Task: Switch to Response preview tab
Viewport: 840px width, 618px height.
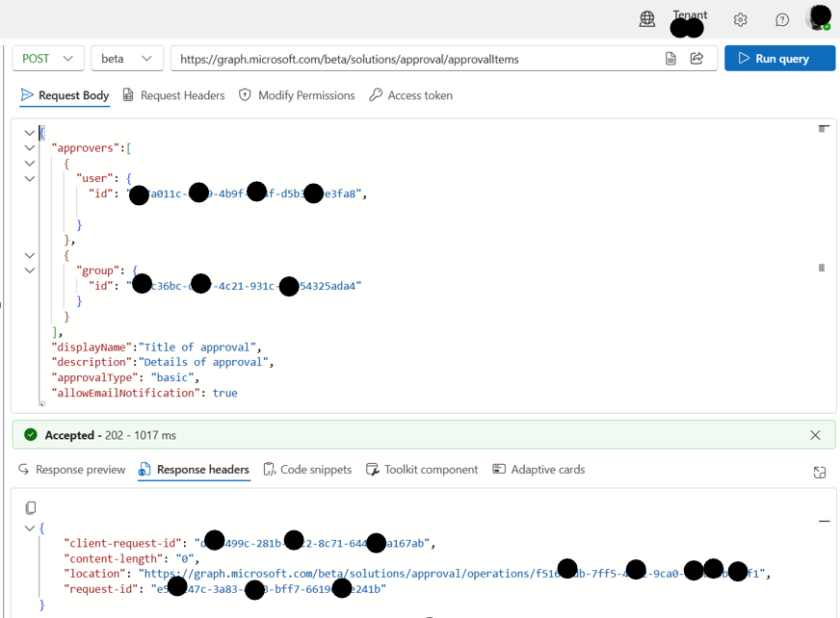Action: click(x=72, y=470)
